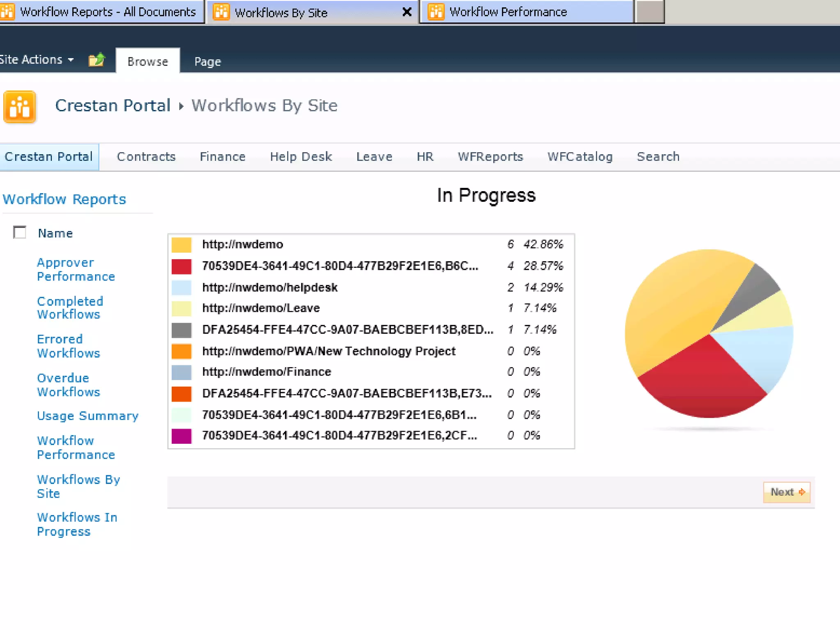Go to Next page of results
Viewport: 840px width, 630px height.
[x=787, y=492]
